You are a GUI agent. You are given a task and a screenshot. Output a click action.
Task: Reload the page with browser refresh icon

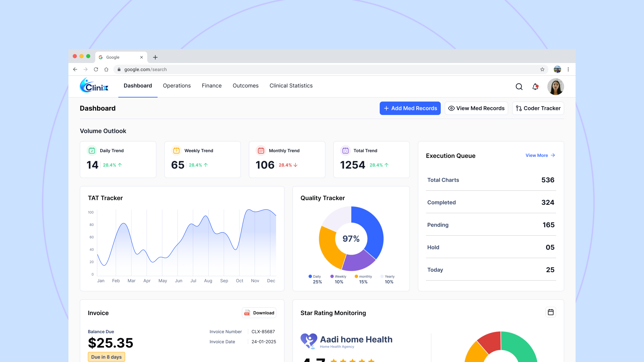tap(96, 69)
